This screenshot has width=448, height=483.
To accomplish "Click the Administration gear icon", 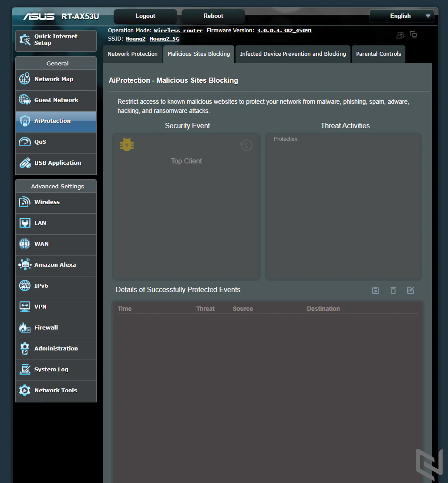I will click(25, 348).
